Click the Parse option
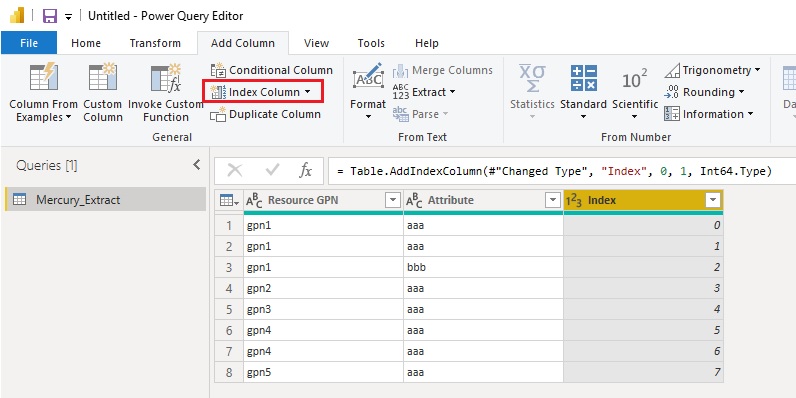796x398 pixels. 421,114
